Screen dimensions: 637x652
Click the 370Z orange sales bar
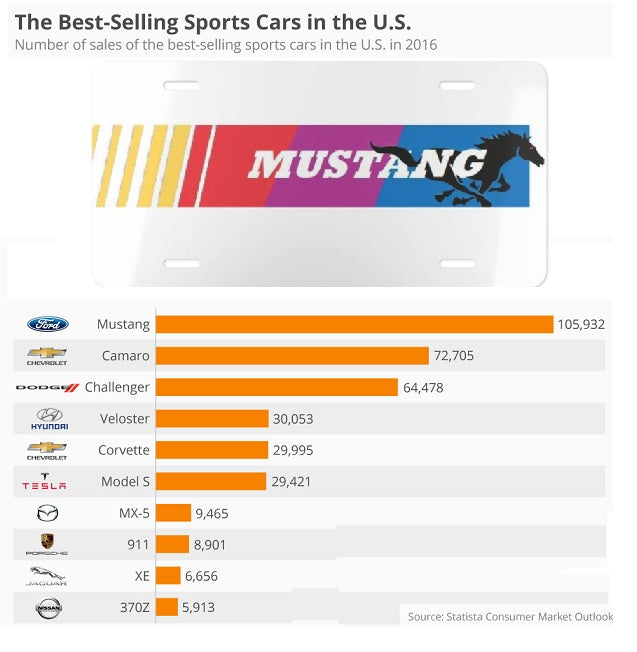(167, 607)
